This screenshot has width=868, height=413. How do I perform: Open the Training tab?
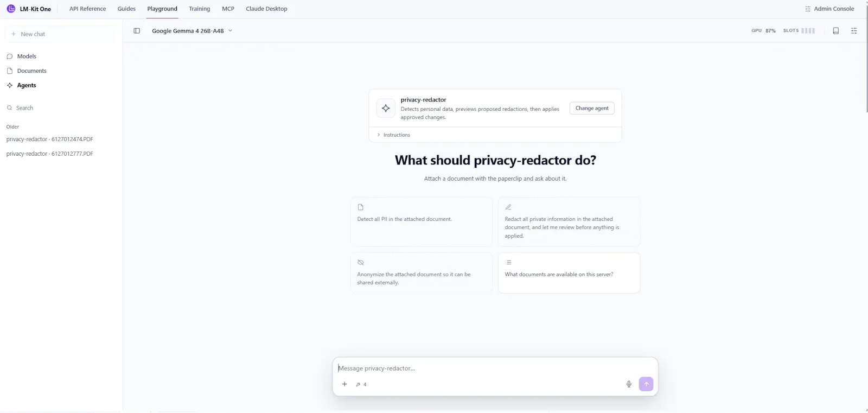tap(200, 9)
